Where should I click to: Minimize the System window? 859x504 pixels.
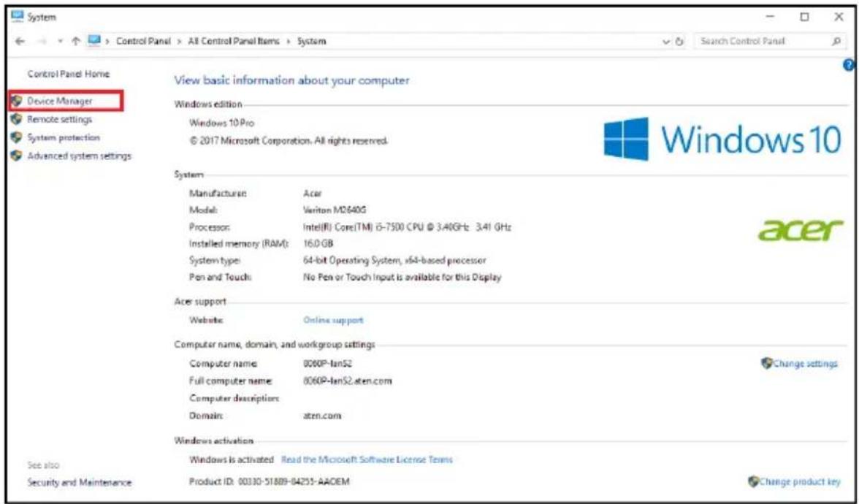click(x=771, y=18)
